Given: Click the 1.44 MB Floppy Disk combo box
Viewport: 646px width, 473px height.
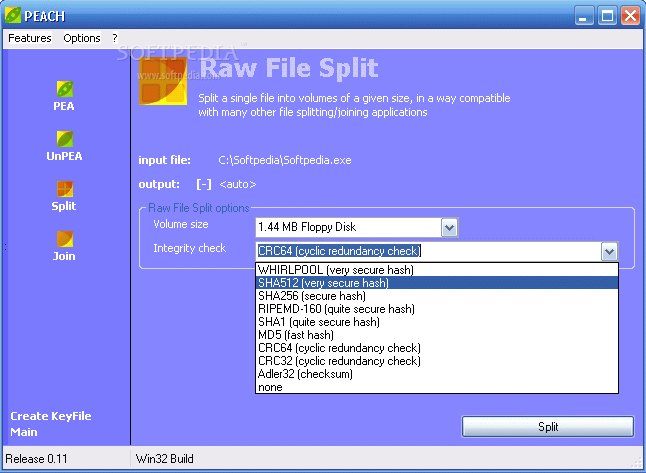Looking at the screenshot, I should (x=357, y=227).
